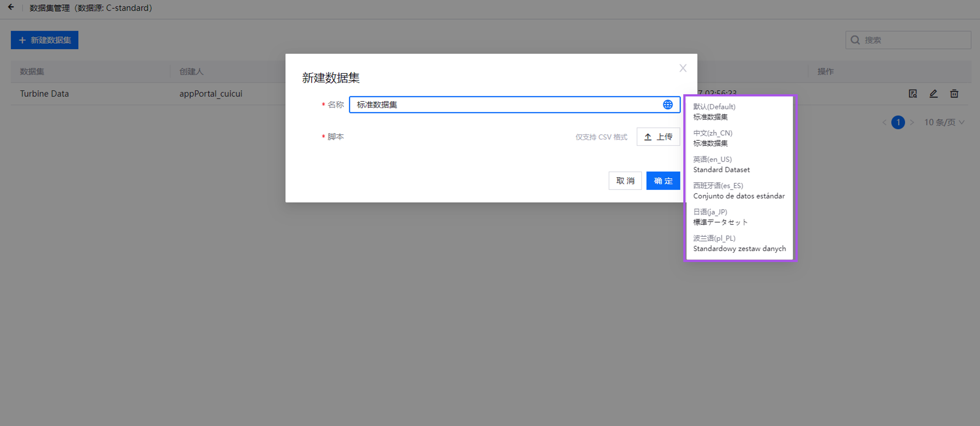980x426 pixels.
Task: Open the 10 条/页 page size dropdown
Action: [x=944, y=123]
